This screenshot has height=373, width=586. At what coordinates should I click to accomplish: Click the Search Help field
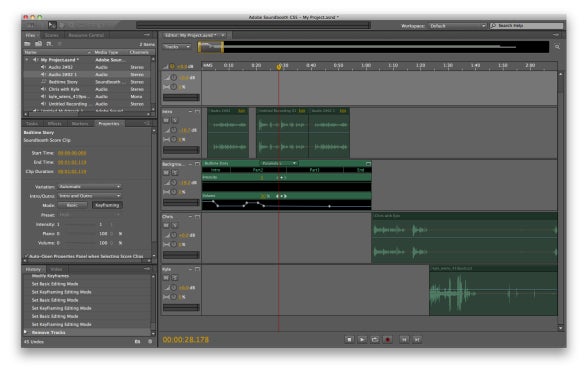527,26
